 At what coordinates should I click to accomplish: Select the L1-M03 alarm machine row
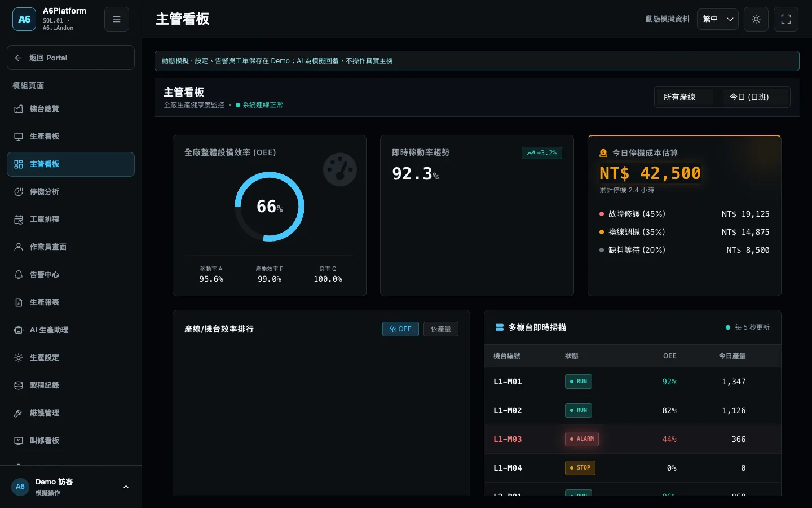(633, 439)
